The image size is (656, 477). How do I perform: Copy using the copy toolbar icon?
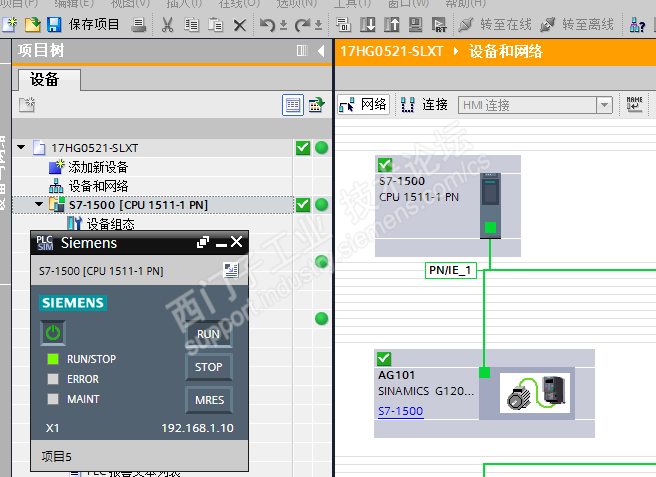click(192, 25)
